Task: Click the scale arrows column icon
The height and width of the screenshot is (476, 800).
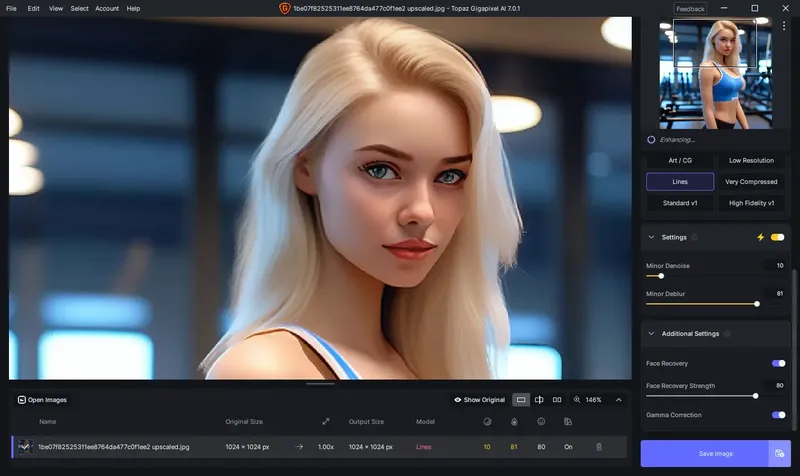Action: (x=326, y=421)
